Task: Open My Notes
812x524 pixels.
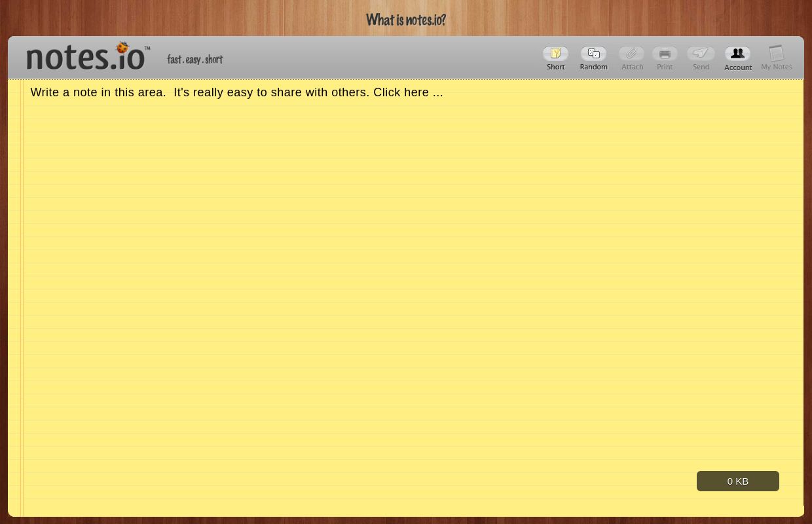Action: (x=777, y=58)
